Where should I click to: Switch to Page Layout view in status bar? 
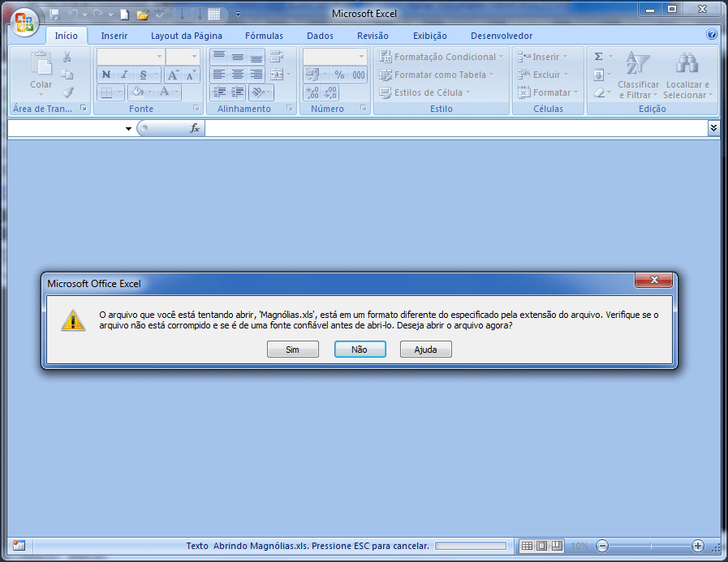pos(541,546)
